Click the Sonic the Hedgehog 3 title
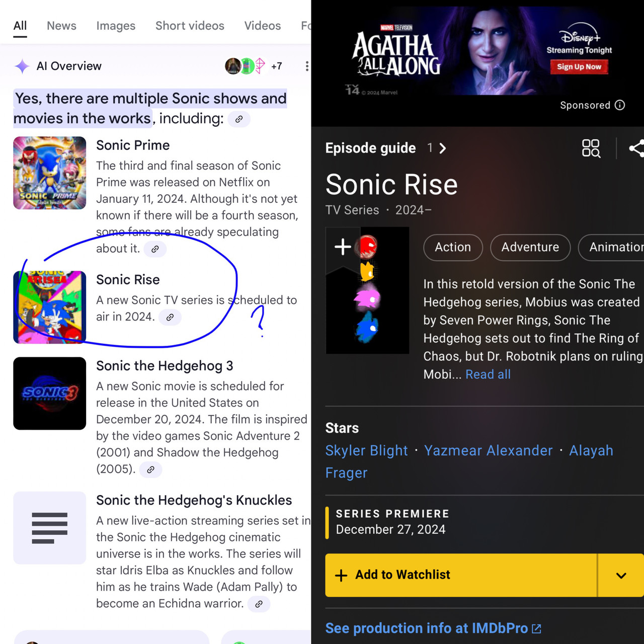Image resolution: width=644 pixels, height=644 pixels. click(x=165, y=366)
